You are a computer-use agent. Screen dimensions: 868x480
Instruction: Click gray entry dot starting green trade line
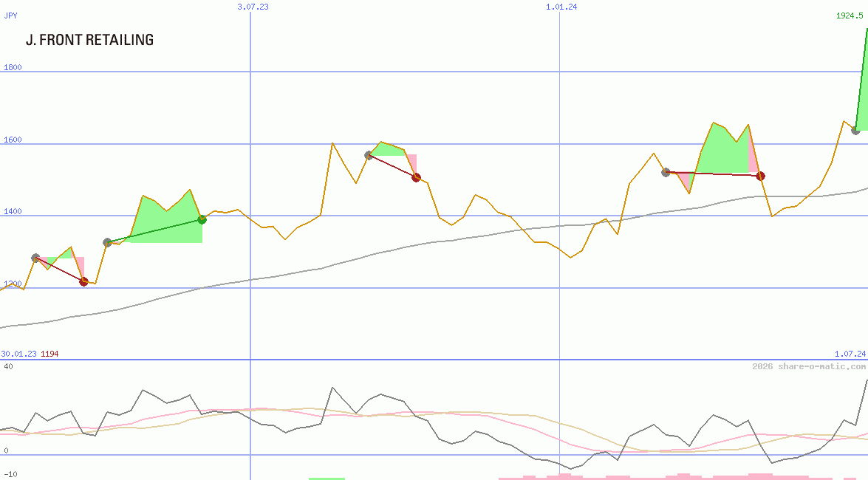pyautogui.click(x=107, y=242)
